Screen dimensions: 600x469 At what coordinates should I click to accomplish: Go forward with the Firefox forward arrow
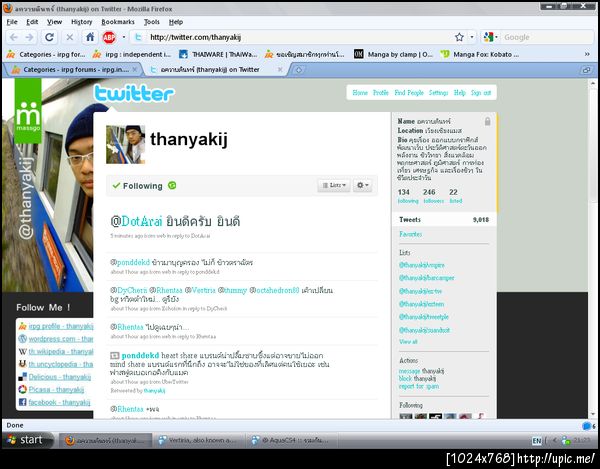pyautogui.click(x=29, y=37)
